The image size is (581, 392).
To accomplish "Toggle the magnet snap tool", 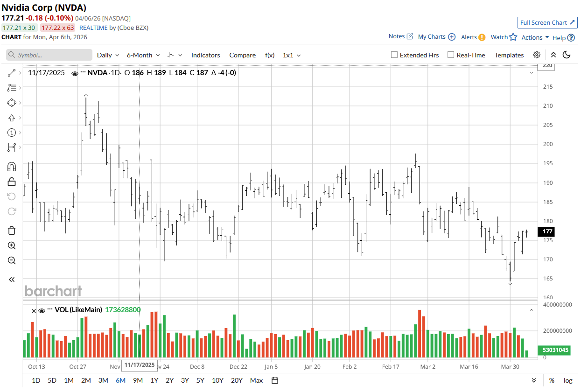I will 12,167.
